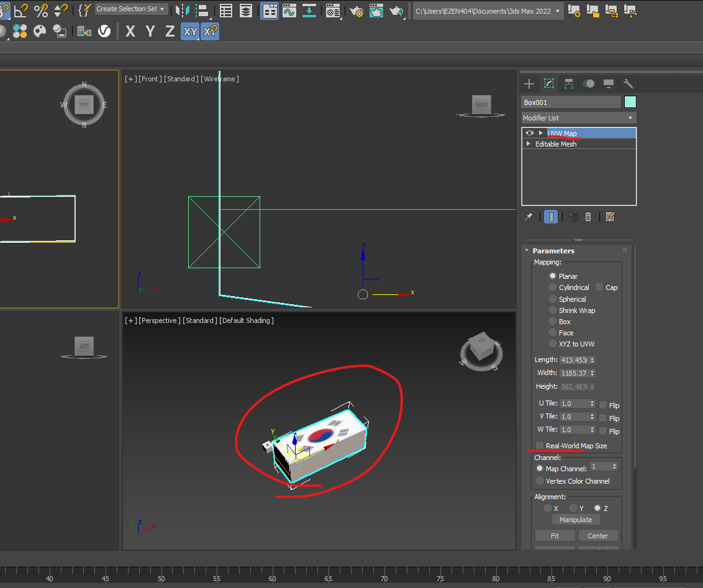Collapse the Parameters rollout
This screenshot has width=703, height=588.
tap(527, 250)
